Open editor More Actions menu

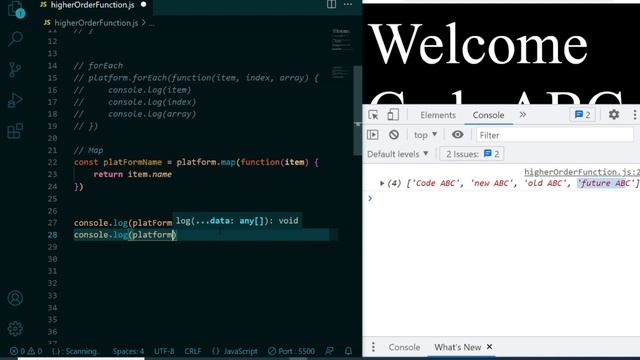point(348,4)
